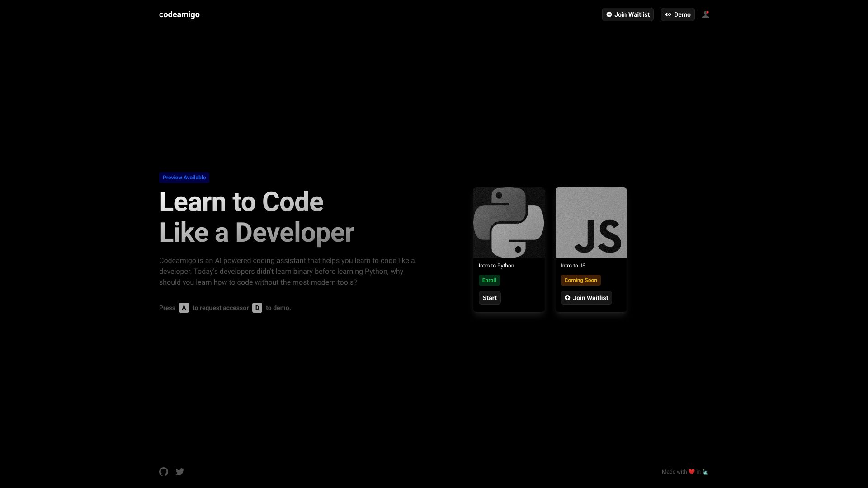
Task: Click the D key hint to start demo
Action: pyautogui.click(x=257, y=308)
